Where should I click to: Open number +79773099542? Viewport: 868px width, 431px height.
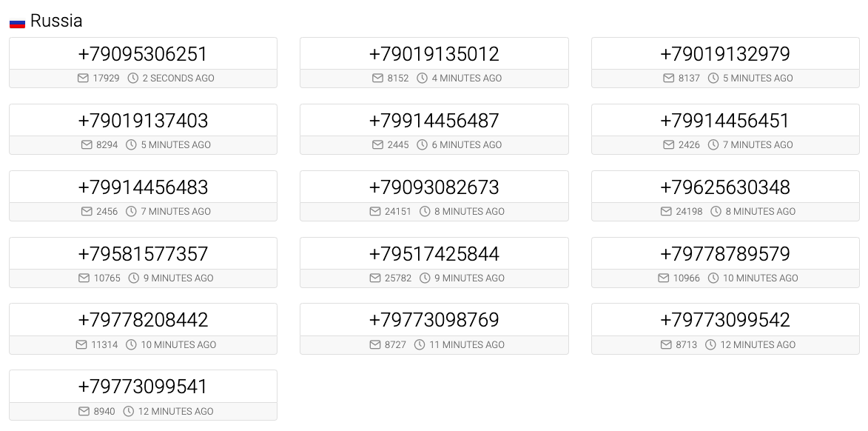(x=725, y=320)
